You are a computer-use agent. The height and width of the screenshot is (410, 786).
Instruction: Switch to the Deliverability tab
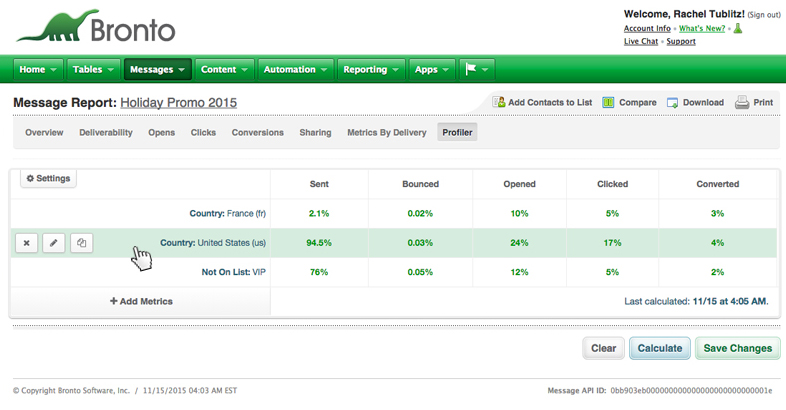[x=106, y=132]
